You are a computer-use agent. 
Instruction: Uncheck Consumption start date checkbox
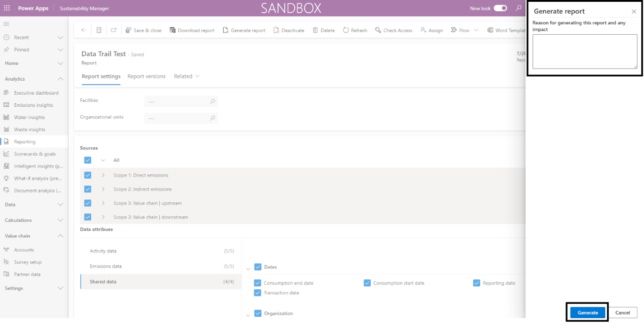click(x=367, y=283)
